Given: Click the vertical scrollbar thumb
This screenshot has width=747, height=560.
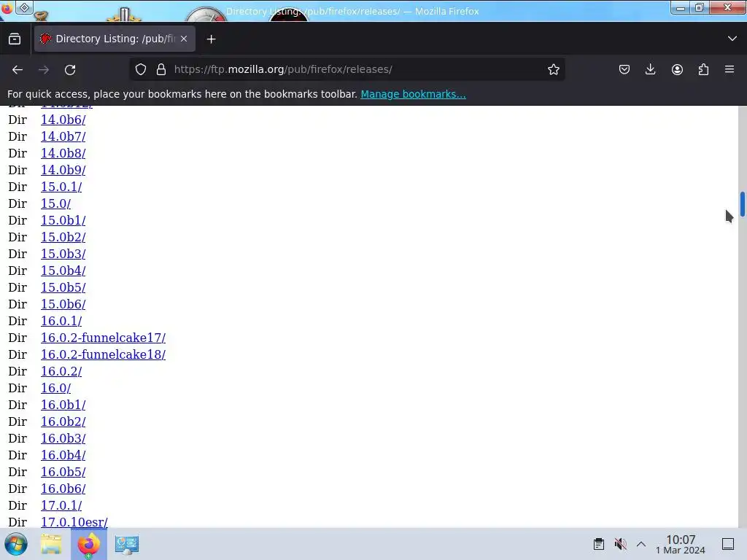Looking at the screenshot, I should tap(742, 204).
